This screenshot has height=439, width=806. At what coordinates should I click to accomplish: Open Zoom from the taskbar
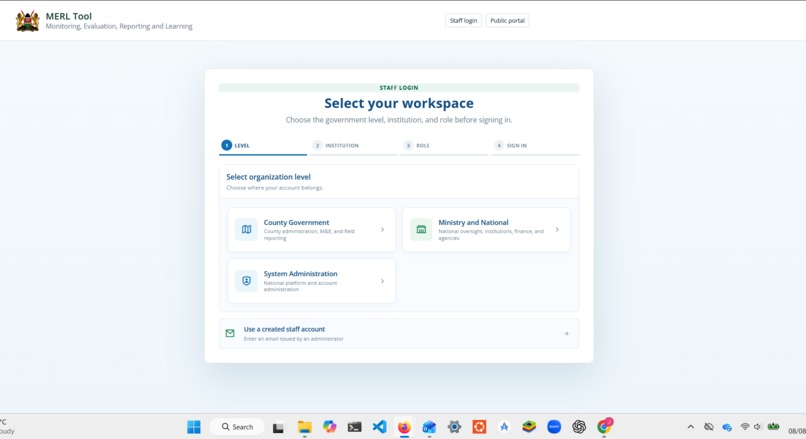(x=554, y=427)
